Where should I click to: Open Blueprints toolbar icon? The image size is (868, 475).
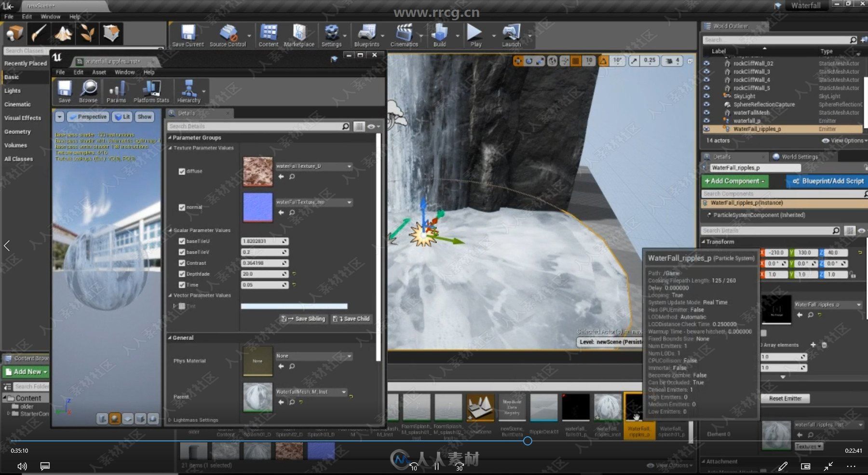coord(366,36)
